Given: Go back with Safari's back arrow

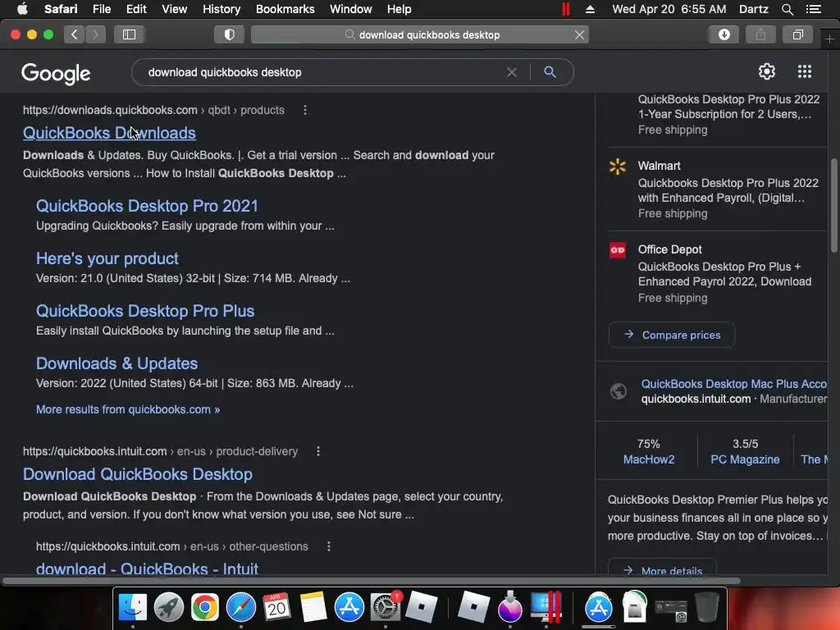Looking at the screenshot, I should pyautogui.click(x=75, y=34).
